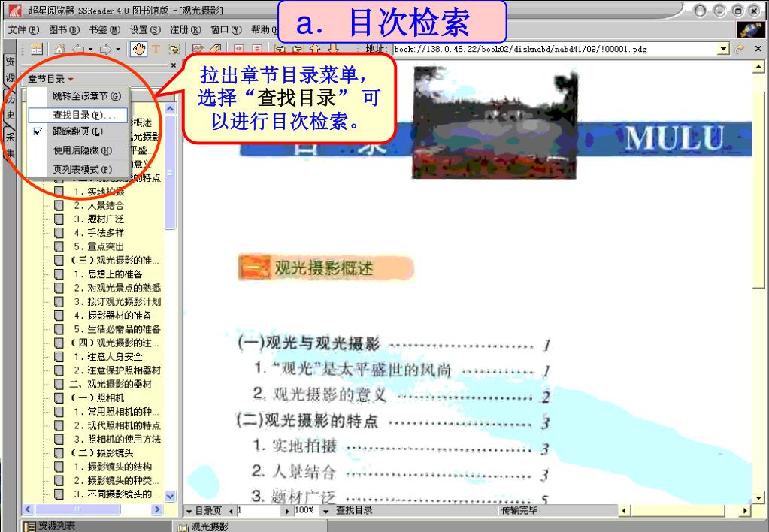Select tree item 1. 实地拍摄
Screen dimensions: 769x532
(98, 192)
